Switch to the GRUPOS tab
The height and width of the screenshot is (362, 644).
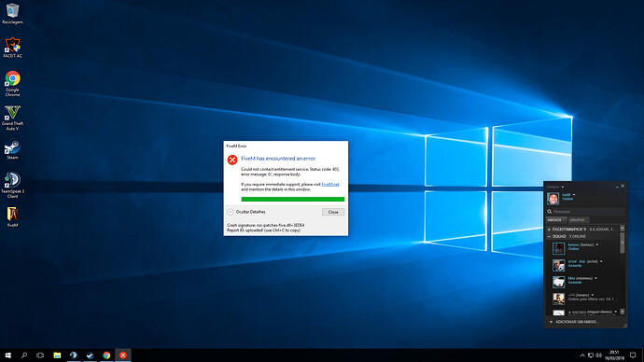point(577,220)
